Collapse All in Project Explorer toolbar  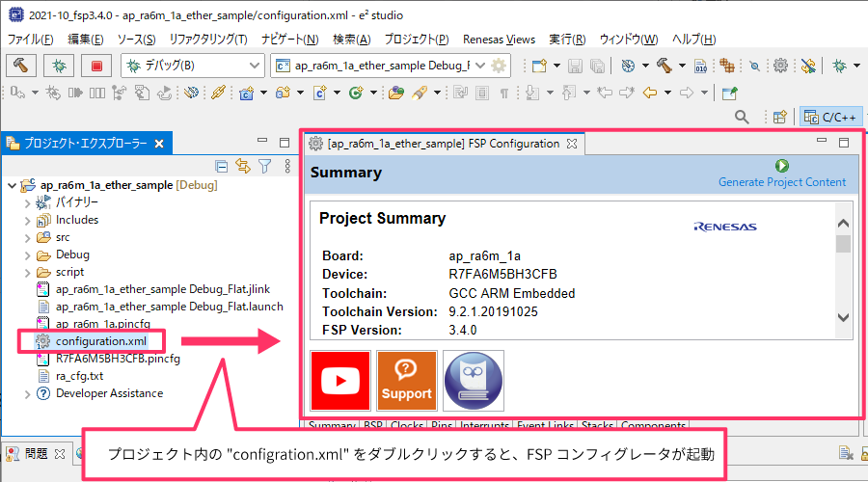[x=222, y=166]
